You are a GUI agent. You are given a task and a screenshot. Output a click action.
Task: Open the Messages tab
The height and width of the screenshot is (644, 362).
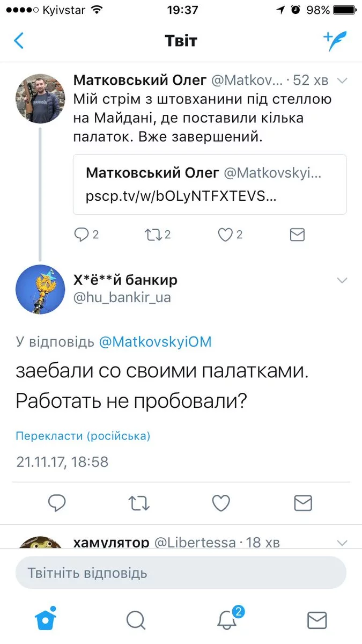click(317, 620)
